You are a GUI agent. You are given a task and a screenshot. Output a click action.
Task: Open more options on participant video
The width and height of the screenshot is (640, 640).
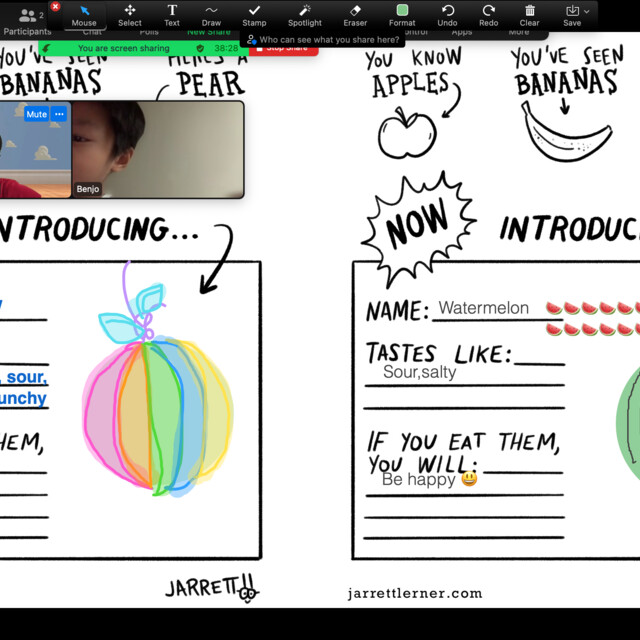click(x=59, y=114)
